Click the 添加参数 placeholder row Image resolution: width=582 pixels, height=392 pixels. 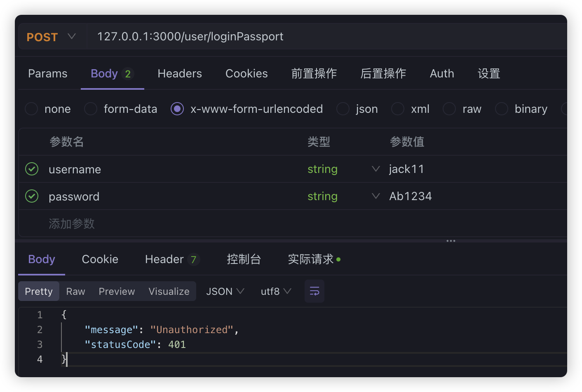tap(72, 224)
